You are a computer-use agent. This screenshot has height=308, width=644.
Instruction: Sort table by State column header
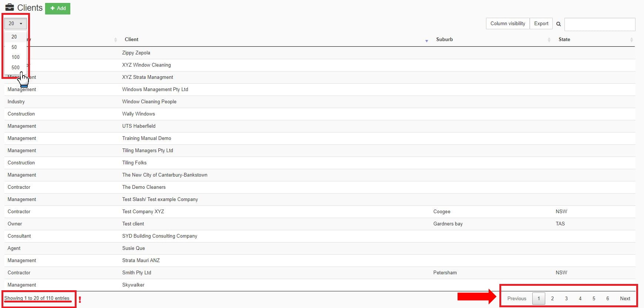click(x=564, y=39)
